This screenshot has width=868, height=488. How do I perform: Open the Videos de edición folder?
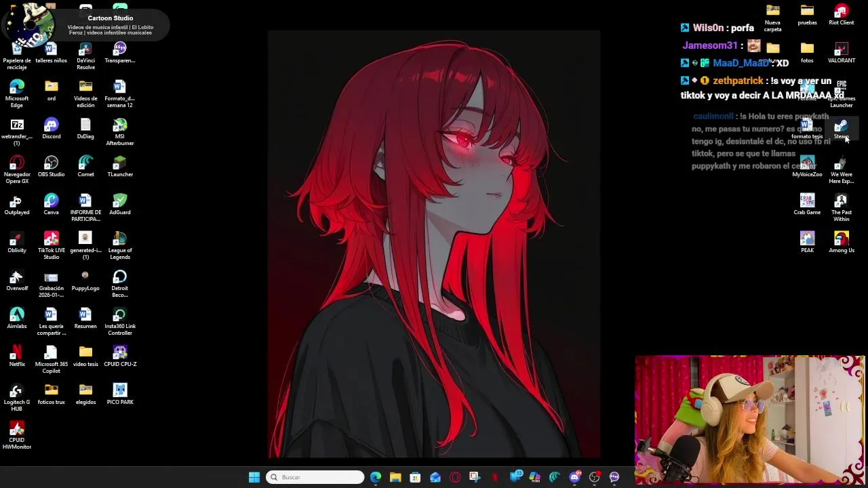point(85,94)
